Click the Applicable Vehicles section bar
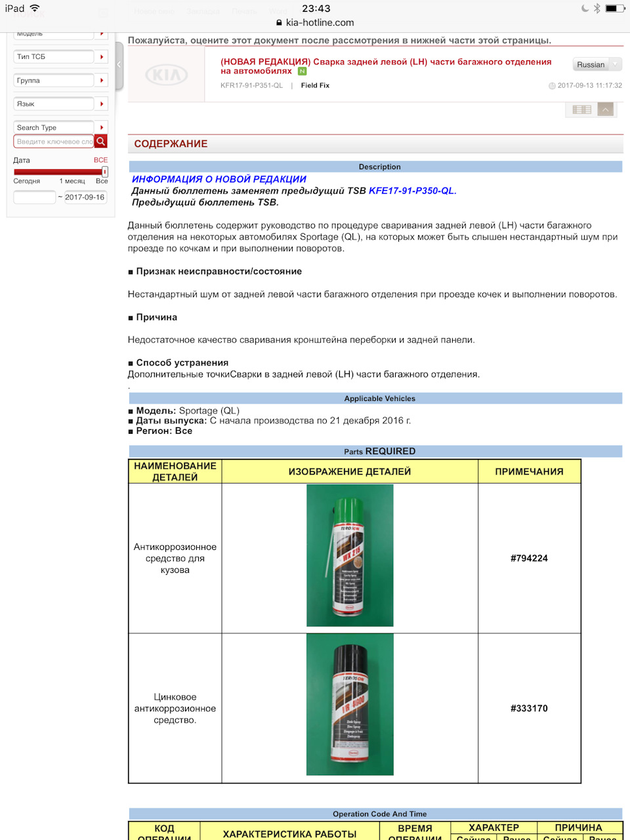Viewport: 630px width, 840px height. click(375, 398)
